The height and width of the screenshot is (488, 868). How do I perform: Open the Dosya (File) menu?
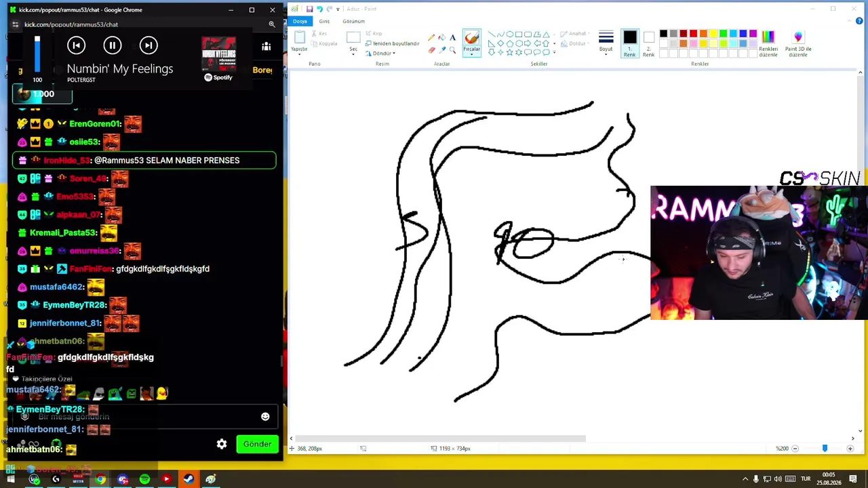click(300, 21)
